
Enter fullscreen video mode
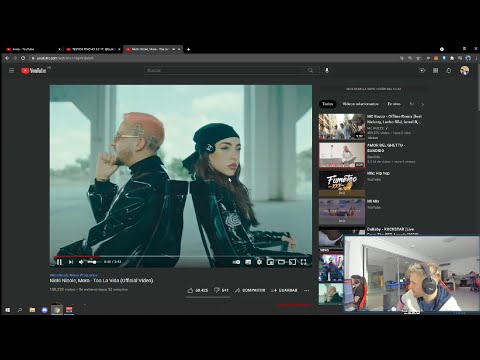[x=303, y=262]
